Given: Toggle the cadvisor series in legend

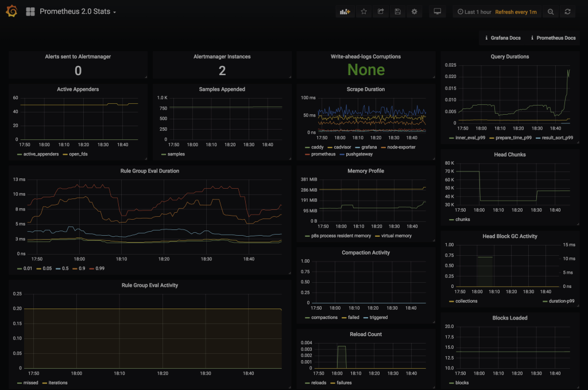Looking at the screenshot, I should (342, 147).
